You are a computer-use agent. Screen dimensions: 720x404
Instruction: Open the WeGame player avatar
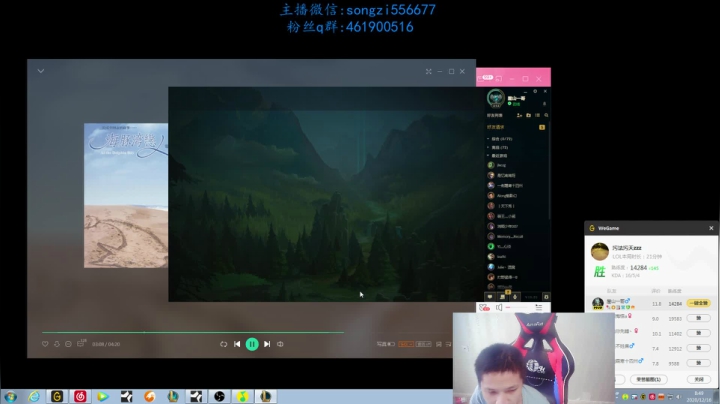tap(600, 252)
